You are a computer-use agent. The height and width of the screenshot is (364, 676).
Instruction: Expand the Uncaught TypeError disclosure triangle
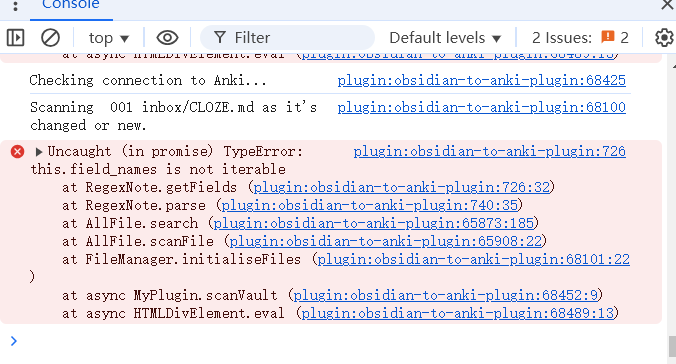pyautogui.click(x=39, y=152)
